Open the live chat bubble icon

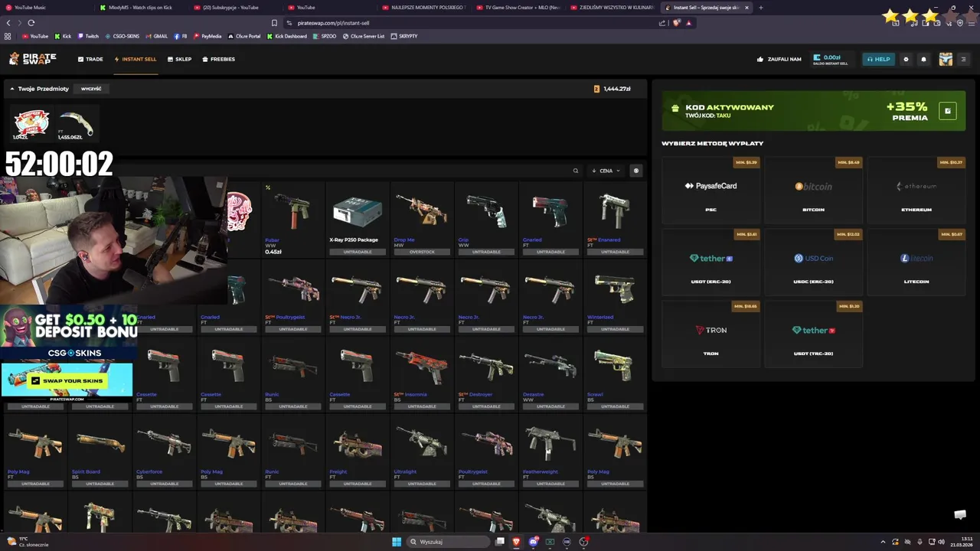(x=960, y=514)
